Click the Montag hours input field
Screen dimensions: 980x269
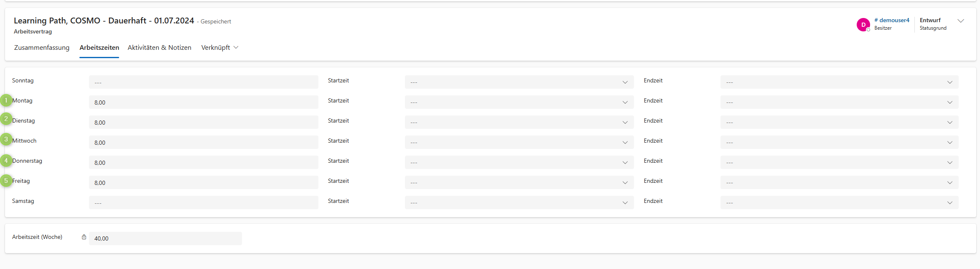coord(204,102)
